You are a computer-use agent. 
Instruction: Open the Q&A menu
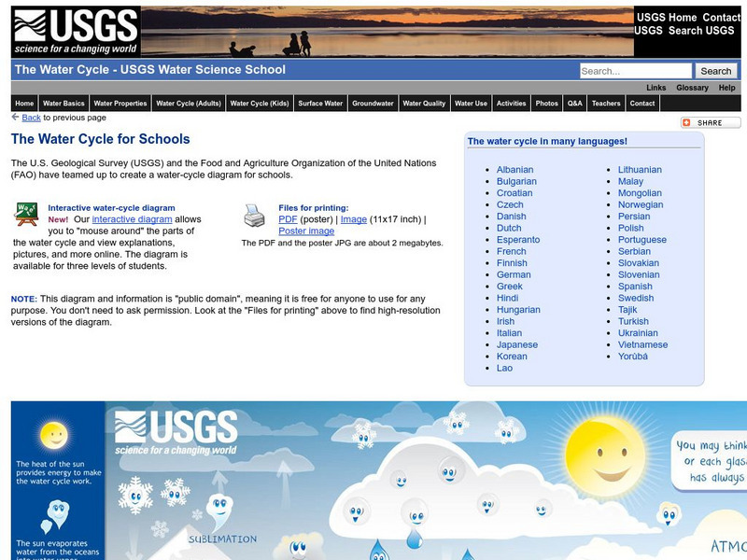click(x=574, y=104)
